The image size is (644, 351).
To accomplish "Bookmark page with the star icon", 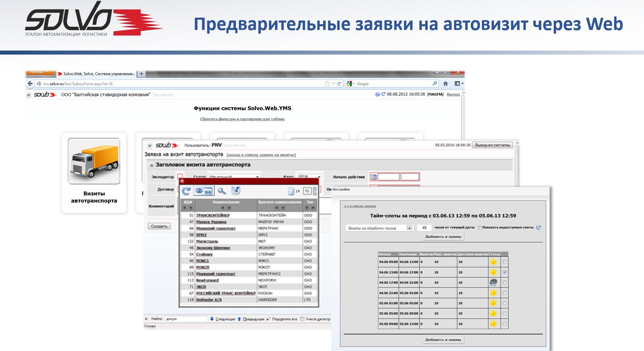I will coord(327,84).
